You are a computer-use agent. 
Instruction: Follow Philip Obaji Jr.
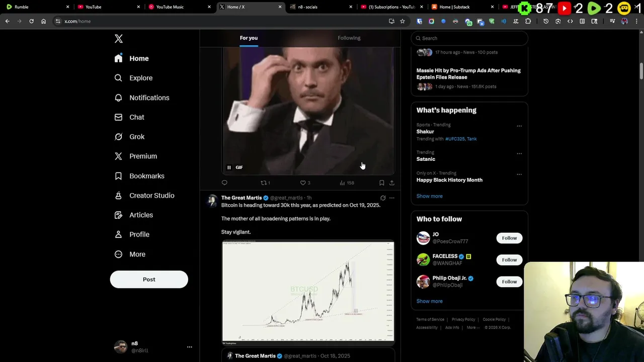pyautogui.click(x=509, y=282)
